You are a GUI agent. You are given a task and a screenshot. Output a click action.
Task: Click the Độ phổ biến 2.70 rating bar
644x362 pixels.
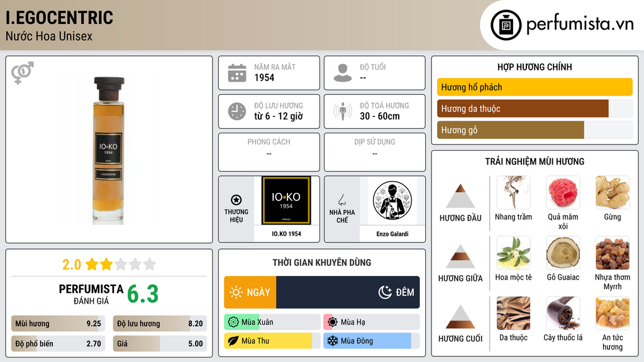click(x=58, y=344)
